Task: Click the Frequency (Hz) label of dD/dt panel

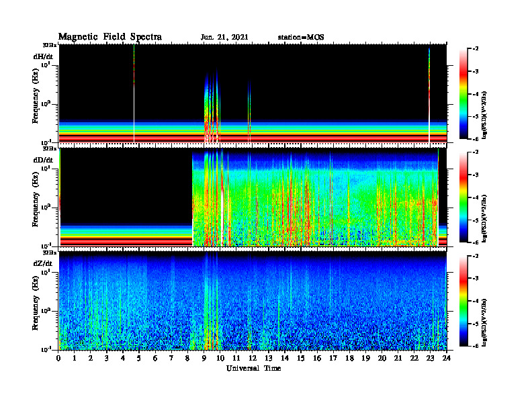Action: tap(36, 199)
